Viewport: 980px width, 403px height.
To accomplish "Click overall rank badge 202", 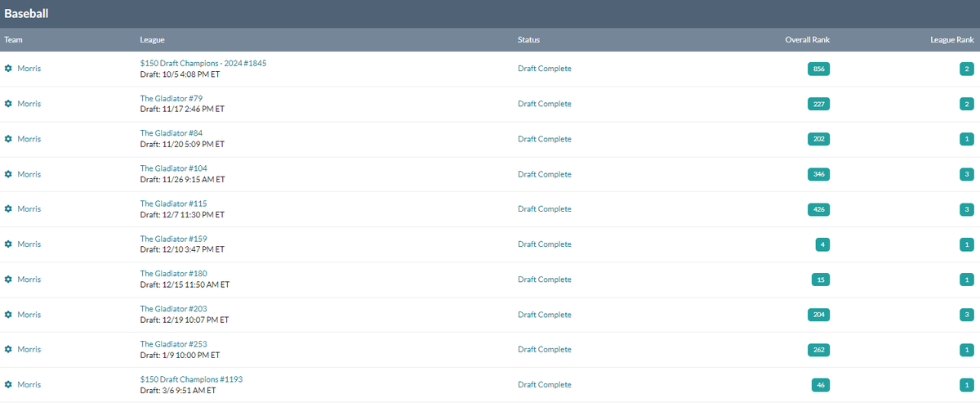I will tap(818, 140).
